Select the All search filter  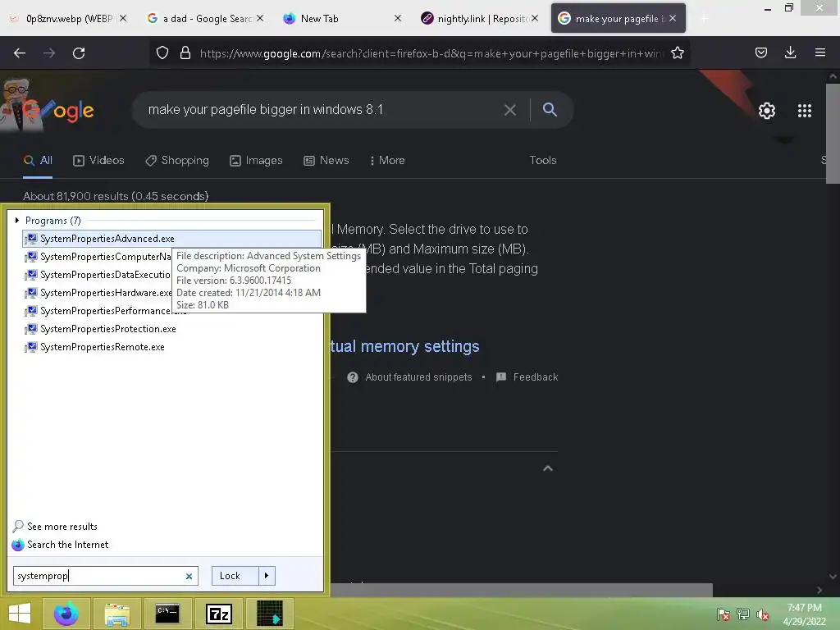coord(38,160)
